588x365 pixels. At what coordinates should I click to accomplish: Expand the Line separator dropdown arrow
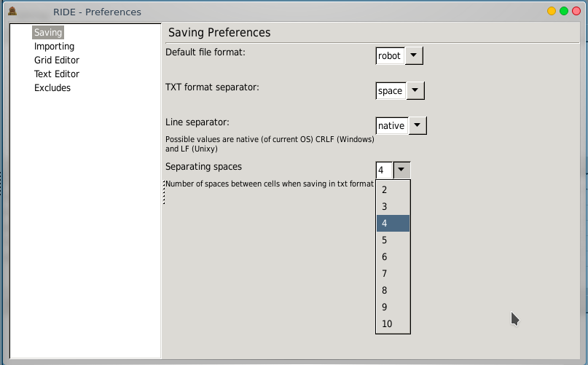tap(418, 125)
